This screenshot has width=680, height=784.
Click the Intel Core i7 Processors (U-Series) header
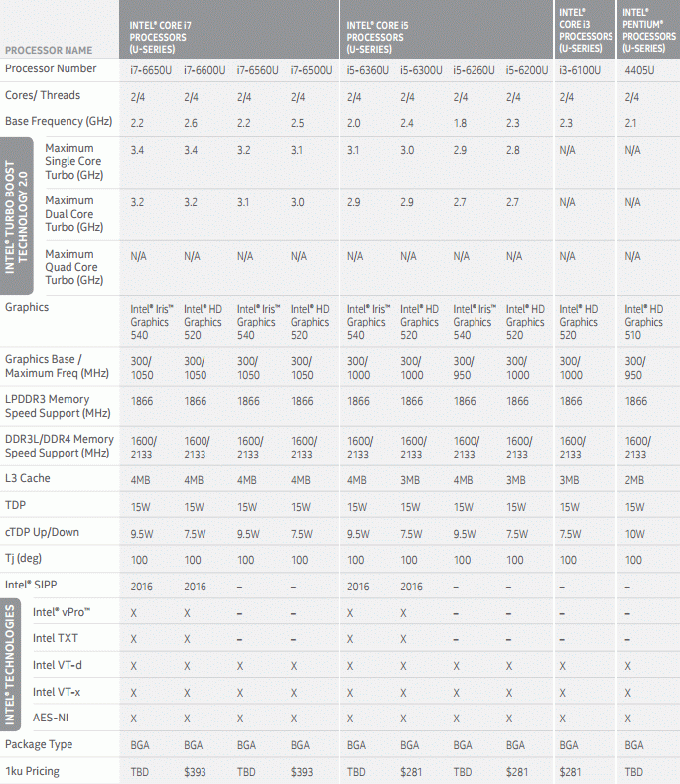pos(160,37)
